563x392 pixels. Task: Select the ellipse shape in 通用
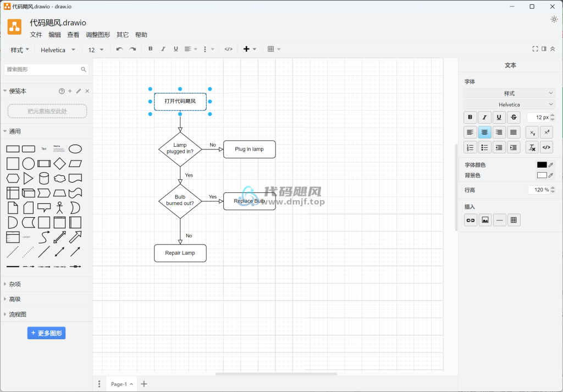(x=75, y=148)
